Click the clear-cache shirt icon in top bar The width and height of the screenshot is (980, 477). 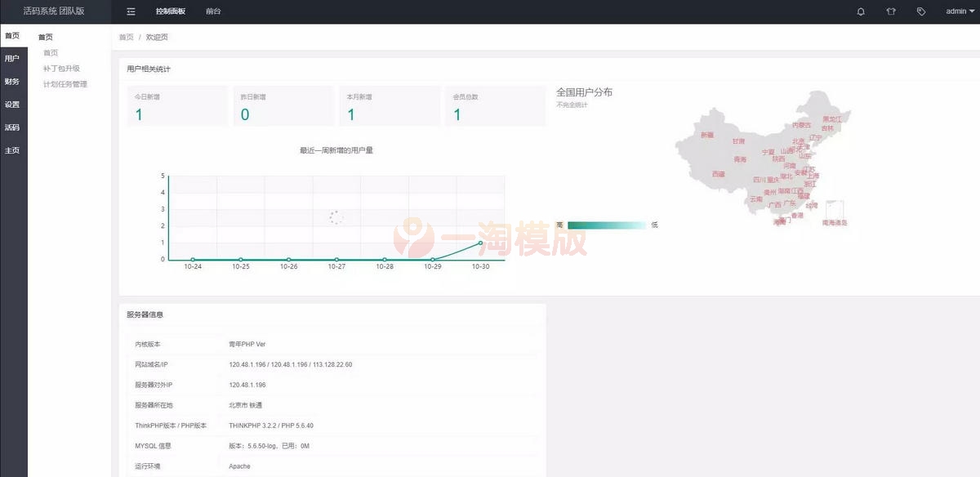click(891, 11)
